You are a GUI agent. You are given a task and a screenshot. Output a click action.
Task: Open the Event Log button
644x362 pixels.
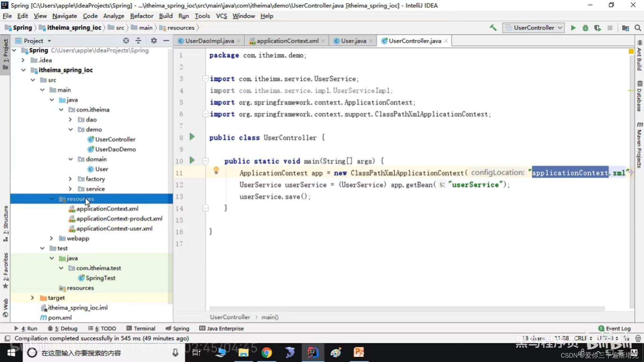coord(614,328)
